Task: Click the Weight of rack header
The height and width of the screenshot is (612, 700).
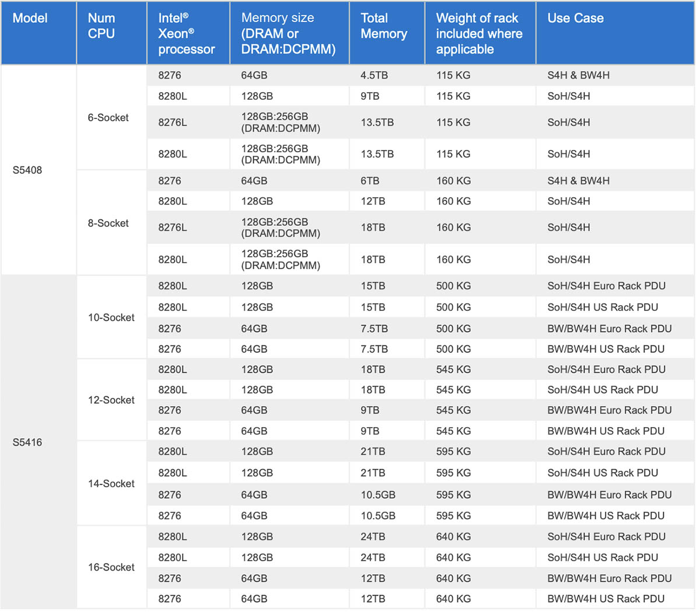Action: tap(480, 33)
